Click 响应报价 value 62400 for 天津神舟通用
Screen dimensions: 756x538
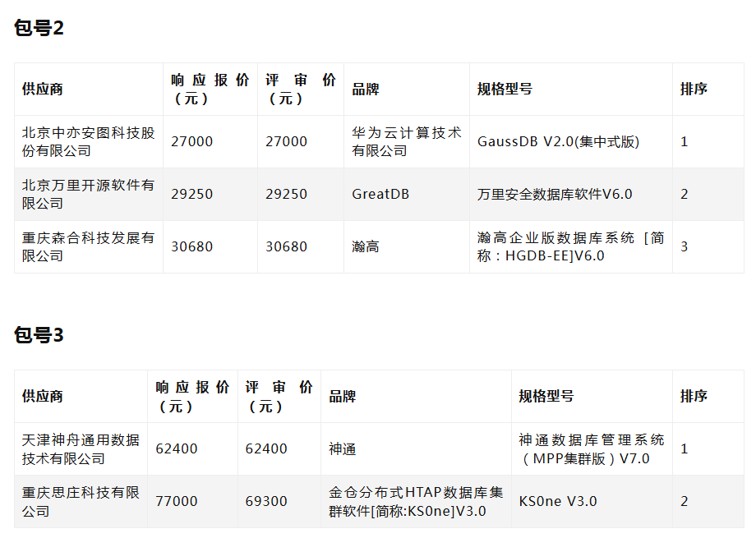click(x=177, y=448)
